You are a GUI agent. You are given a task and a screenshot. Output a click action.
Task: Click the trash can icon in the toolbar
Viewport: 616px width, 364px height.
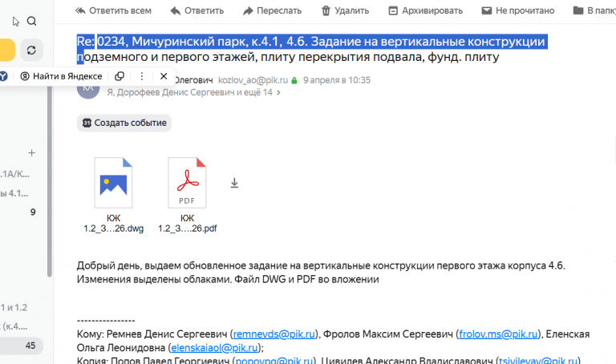click(x=326, y=10)
